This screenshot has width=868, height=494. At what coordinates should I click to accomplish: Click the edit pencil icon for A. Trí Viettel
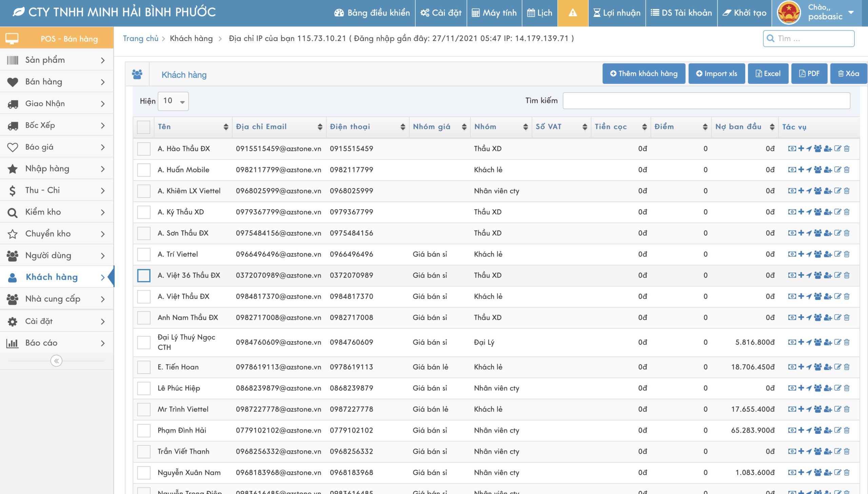click(x=837, y=254)
